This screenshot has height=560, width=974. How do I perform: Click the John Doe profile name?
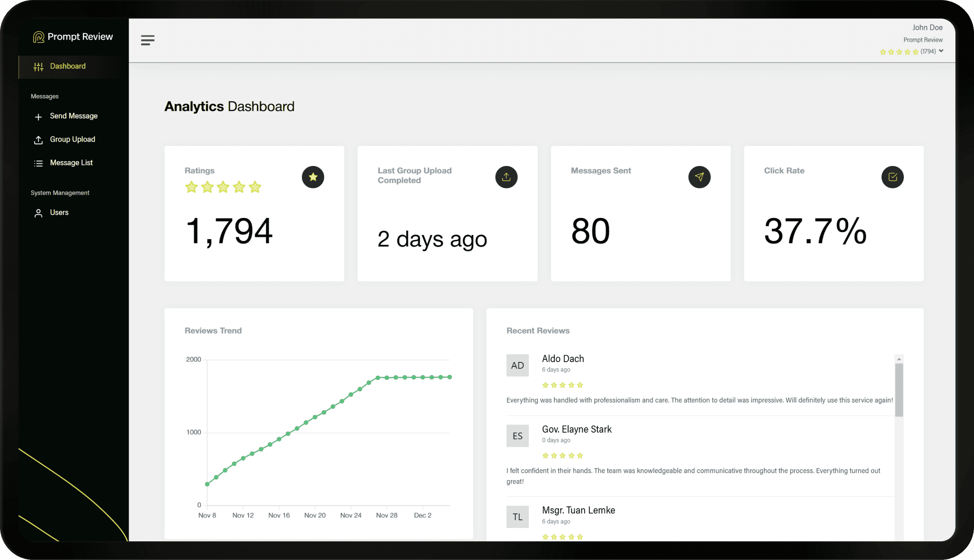click(x=927, y=28)
